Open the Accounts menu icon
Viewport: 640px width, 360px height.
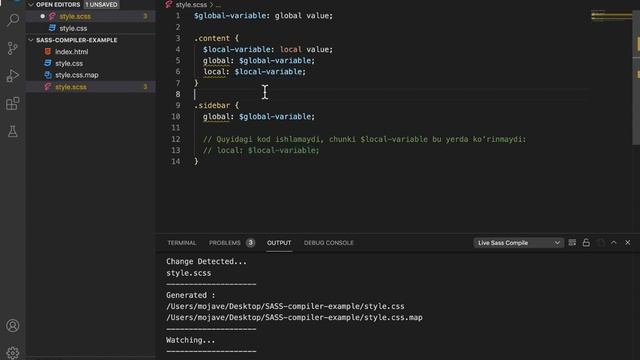(13, 325)
